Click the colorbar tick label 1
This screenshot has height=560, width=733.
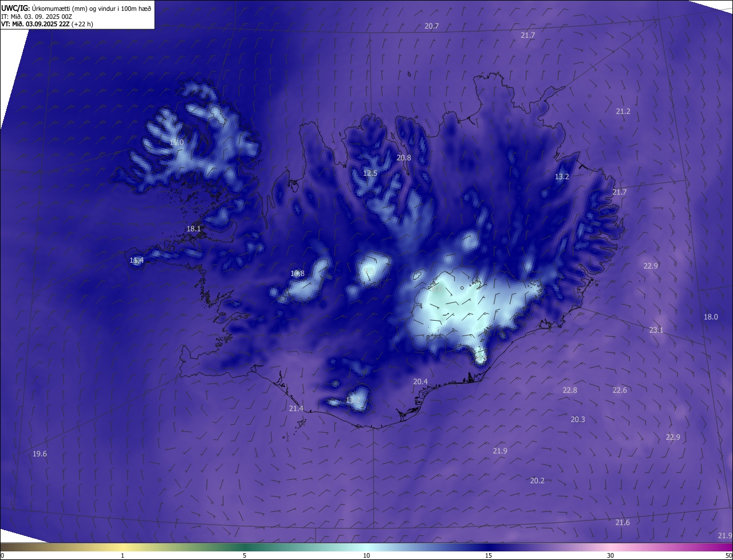123,555
